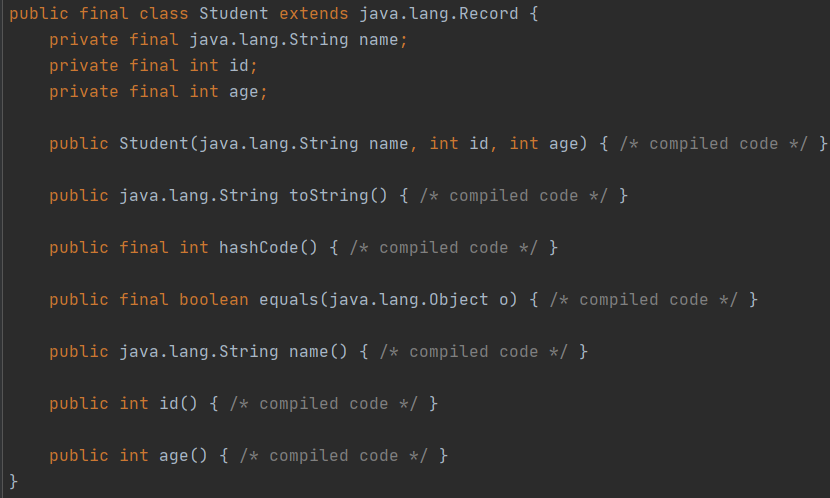830x498 pixels.
Task: Click the Student constructor name
Action: tap(154, 144)
